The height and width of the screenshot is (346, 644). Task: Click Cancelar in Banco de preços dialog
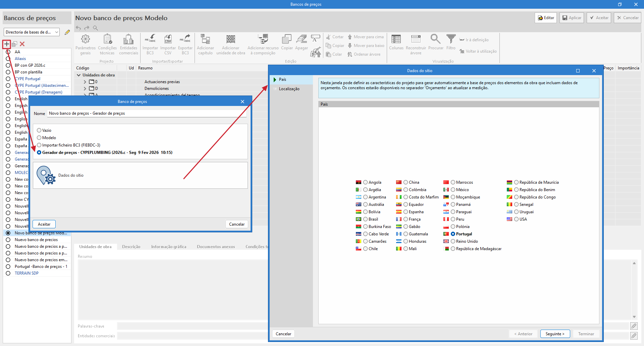coord(237,224)
